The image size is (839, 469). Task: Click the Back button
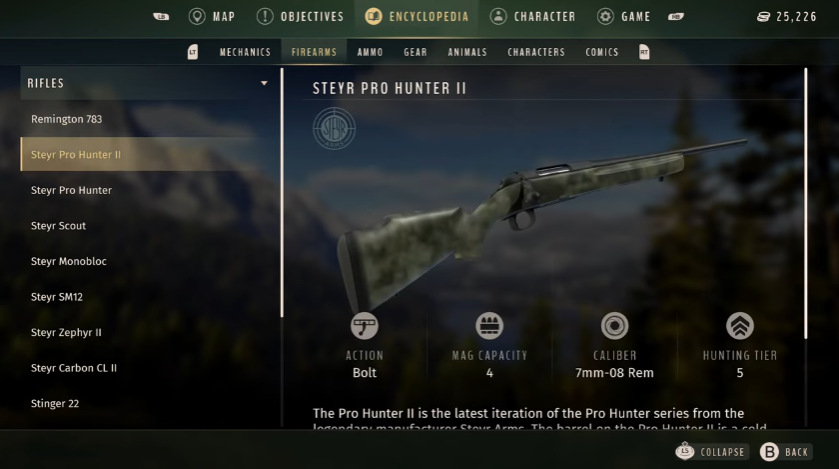(785, 452)
